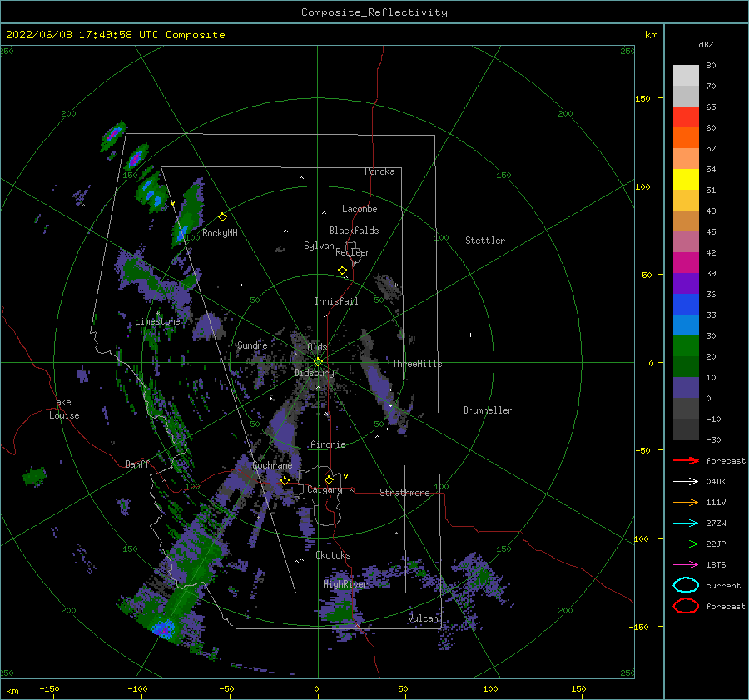The image size is (749, 700).
Task: Select yellow diamond marker above Calgary label
Action: click(x=329, y=479)
